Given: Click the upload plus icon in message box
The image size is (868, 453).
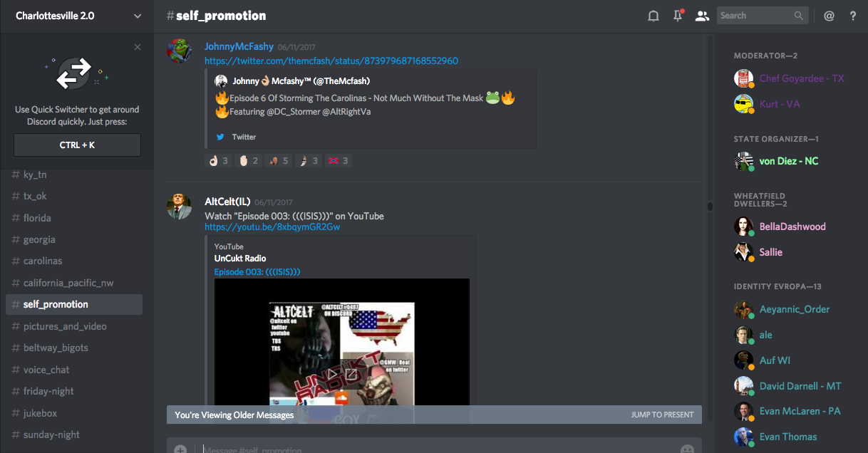Looking at the screenshot, I should pyautogui.click(x=180, y=449).
